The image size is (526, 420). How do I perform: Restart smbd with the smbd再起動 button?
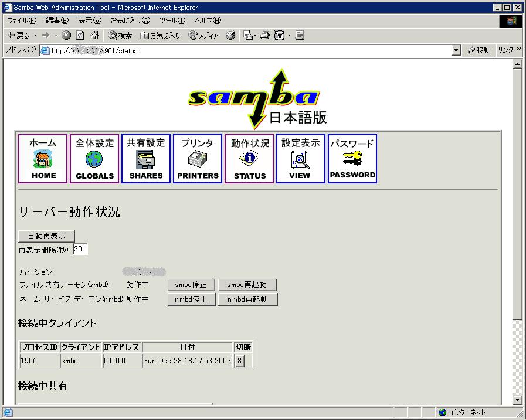point(247,285)
